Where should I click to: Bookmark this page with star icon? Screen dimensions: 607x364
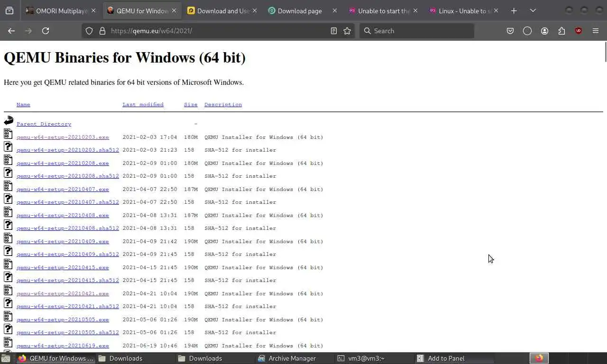pos(347,31)
